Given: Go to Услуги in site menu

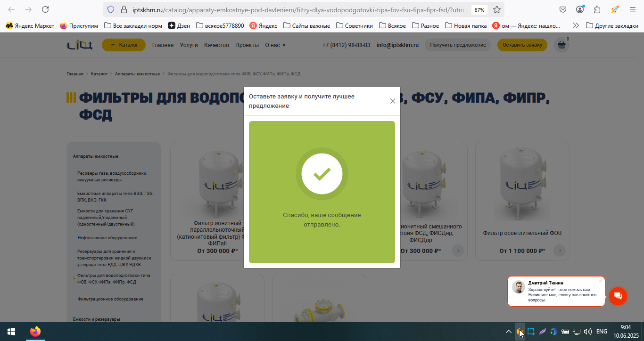Looking at the screenshot, I should pos(189,45).
